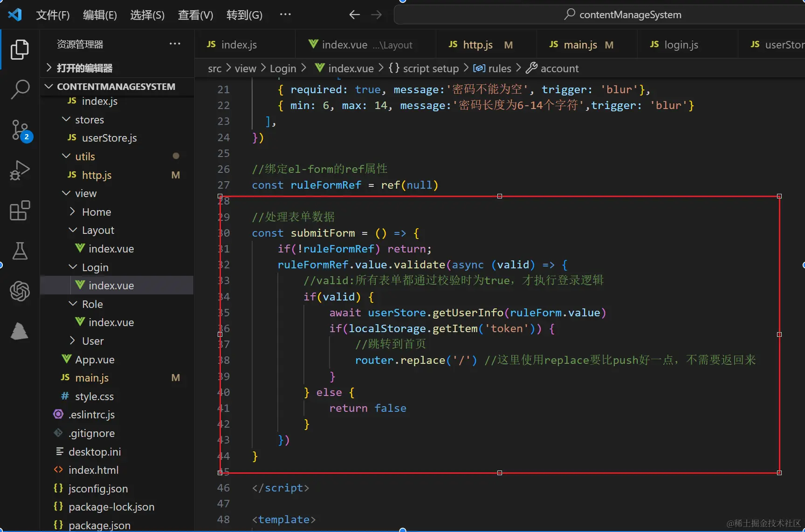This screenshot has width=805, height=532.
Task: Expand the 打开的编辑器 section
Action: tap(117, 68)
